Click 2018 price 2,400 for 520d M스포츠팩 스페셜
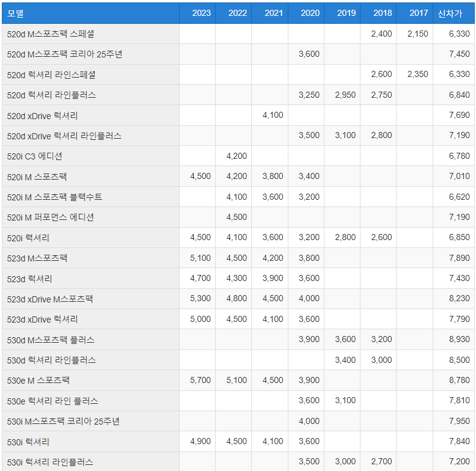 pos(381,34)
